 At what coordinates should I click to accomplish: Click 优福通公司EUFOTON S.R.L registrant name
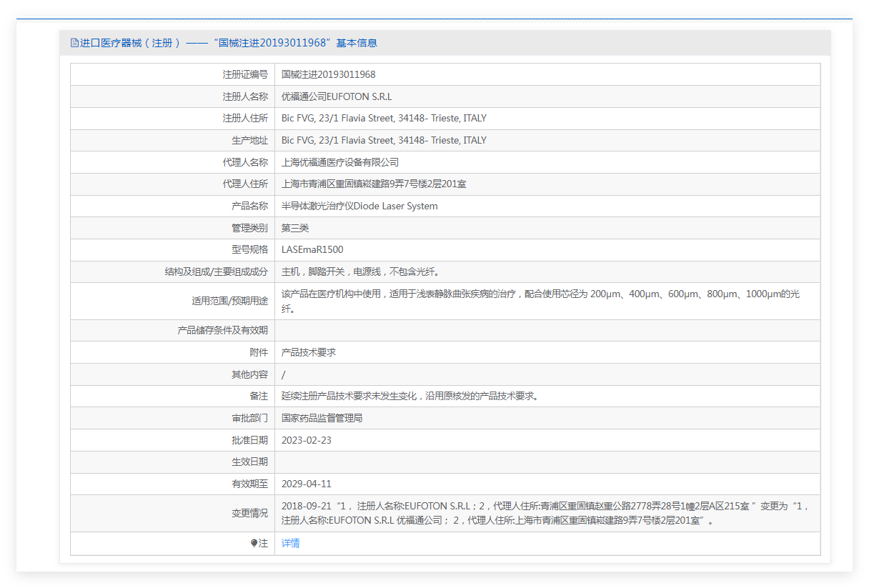coord(337,96)
